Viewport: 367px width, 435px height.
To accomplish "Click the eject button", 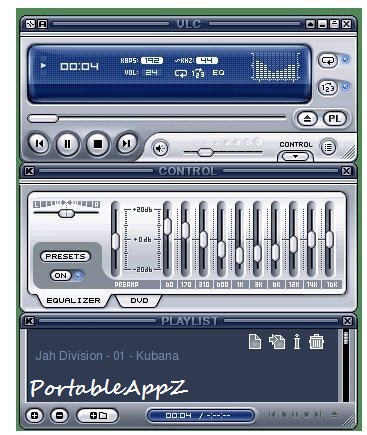I will point(307,118).
